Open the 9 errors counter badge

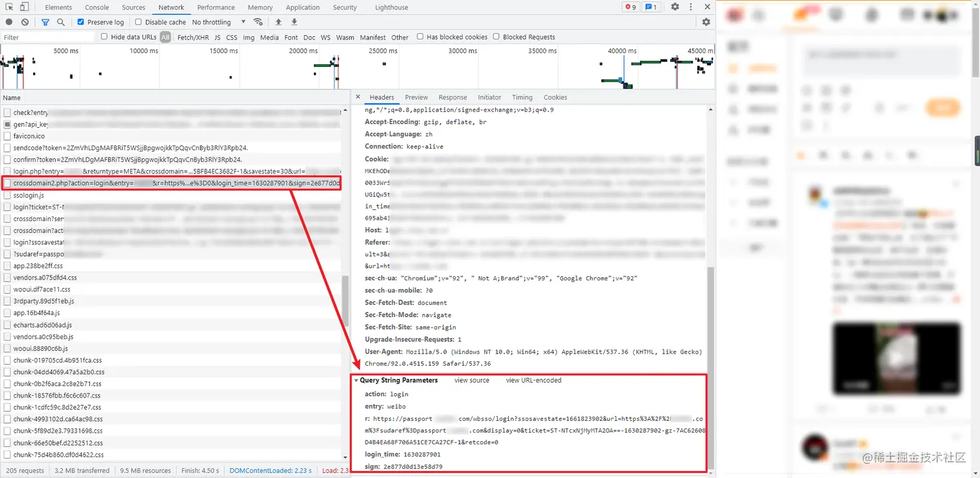(630, 7)
